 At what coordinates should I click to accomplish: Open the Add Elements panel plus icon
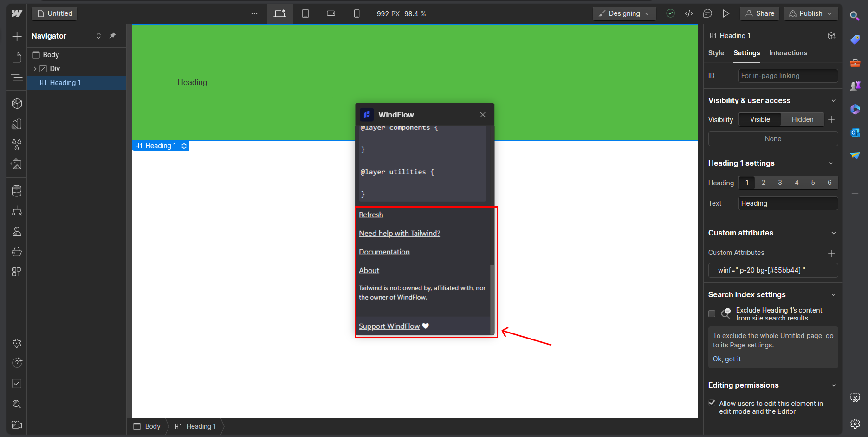point(17,36)
